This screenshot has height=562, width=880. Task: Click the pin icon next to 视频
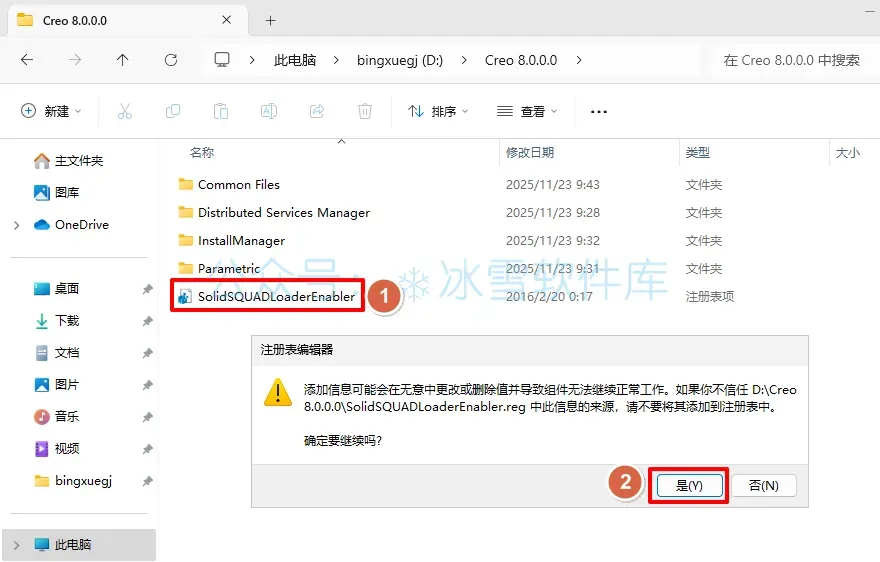147,449
